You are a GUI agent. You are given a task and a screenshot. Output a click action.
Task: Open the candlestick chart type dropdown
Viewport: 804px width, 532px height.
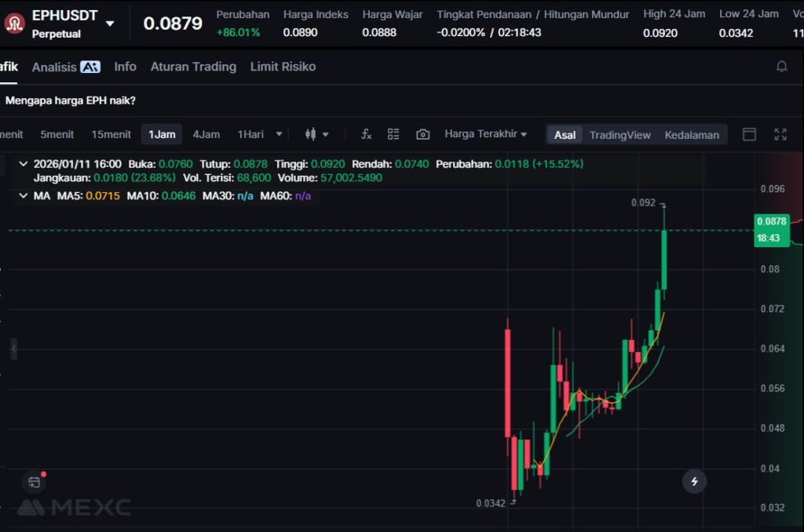[x=316, y=134]
